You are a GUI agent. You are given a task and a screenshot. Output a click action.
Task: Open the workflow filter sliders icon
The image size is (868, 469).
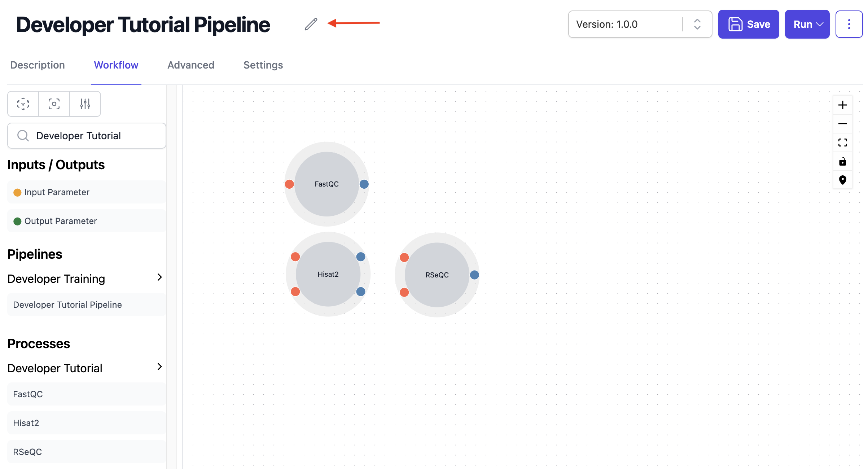(85, 104)
